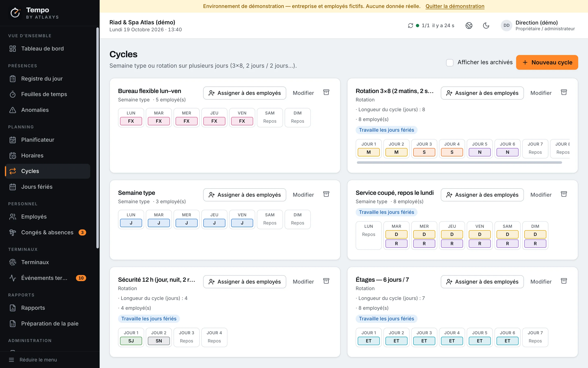
Task: Click the SN shift chip under JOUR 2
Action: pos(159,341)
